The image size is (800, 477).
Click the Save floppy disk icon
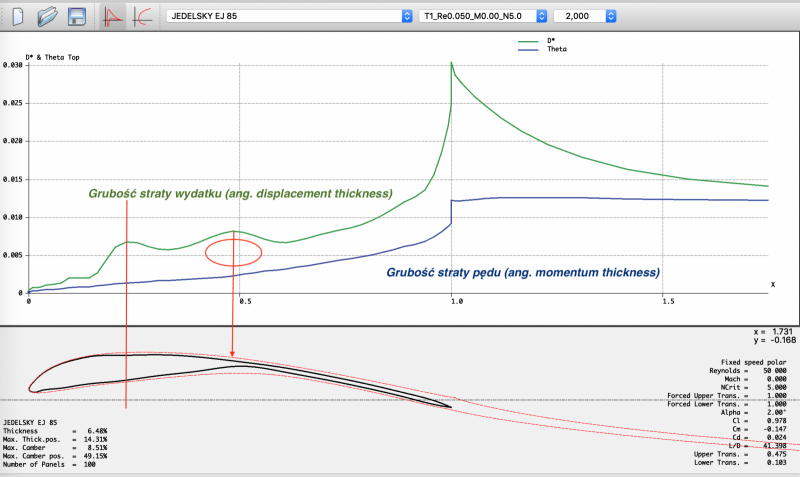click(77, 17)
